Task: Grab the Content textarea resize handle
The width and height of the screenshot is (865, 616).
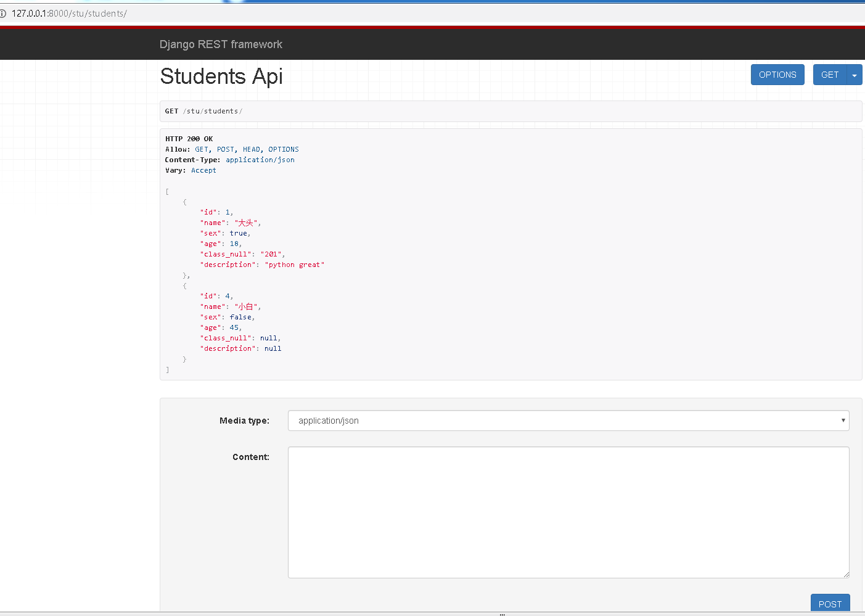Action: (846, 575)
